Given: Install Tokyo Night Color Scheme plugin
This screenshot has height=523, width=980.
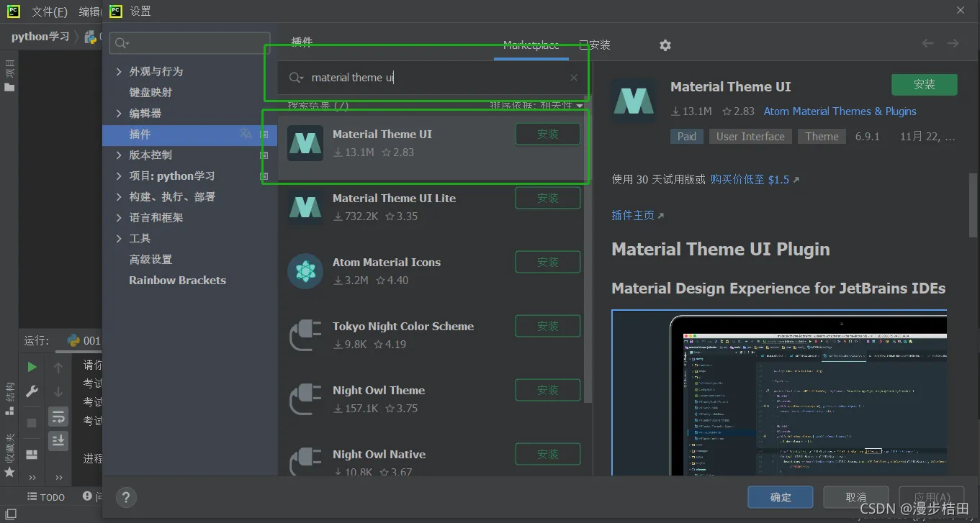Looking at the screenshot, I should tap(548, 326).
